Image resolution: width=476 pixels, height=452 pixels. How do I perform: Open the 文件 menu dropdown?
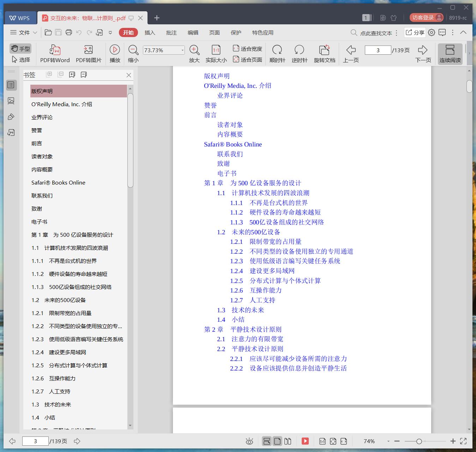[x=24, y=32]
